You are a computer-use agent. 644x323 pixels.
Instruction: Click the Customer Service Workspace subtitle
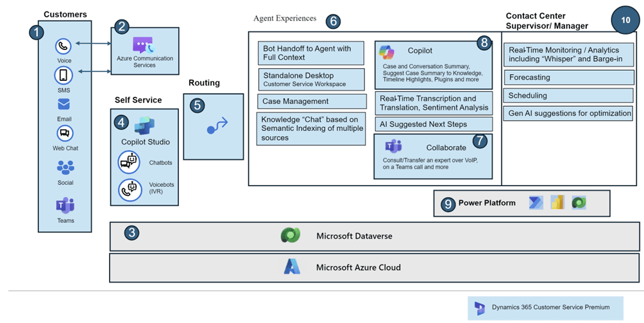pos(304,84)
